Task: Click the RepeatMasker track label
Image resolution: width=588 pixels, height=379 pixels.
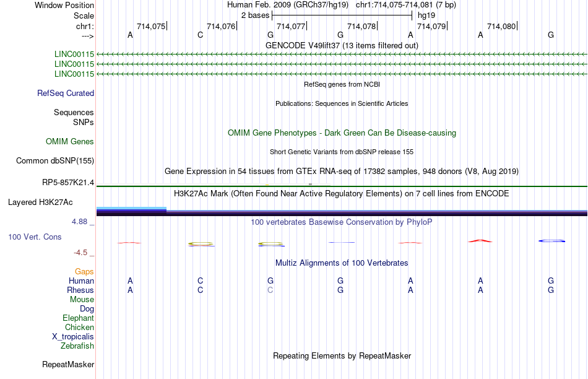Action: 68,364
